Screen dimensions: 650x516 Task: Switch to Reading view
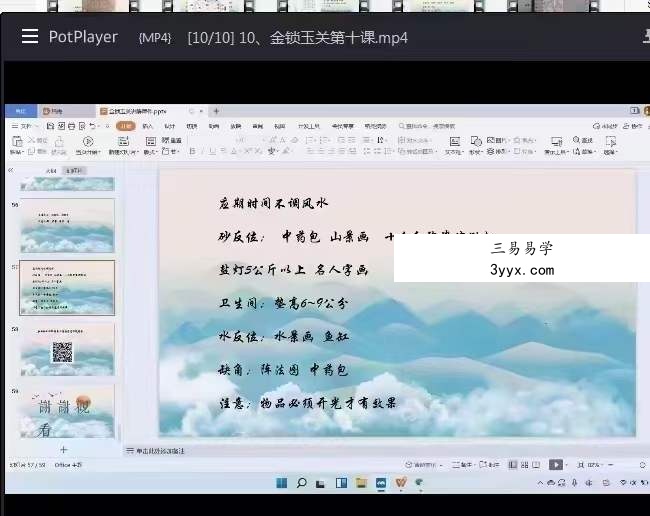click(x=536, y=465)
